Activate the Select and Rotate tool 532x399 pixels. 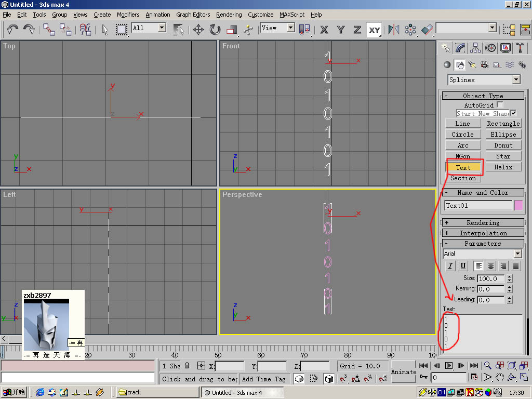pyautogui.click(x=215, y=30)
